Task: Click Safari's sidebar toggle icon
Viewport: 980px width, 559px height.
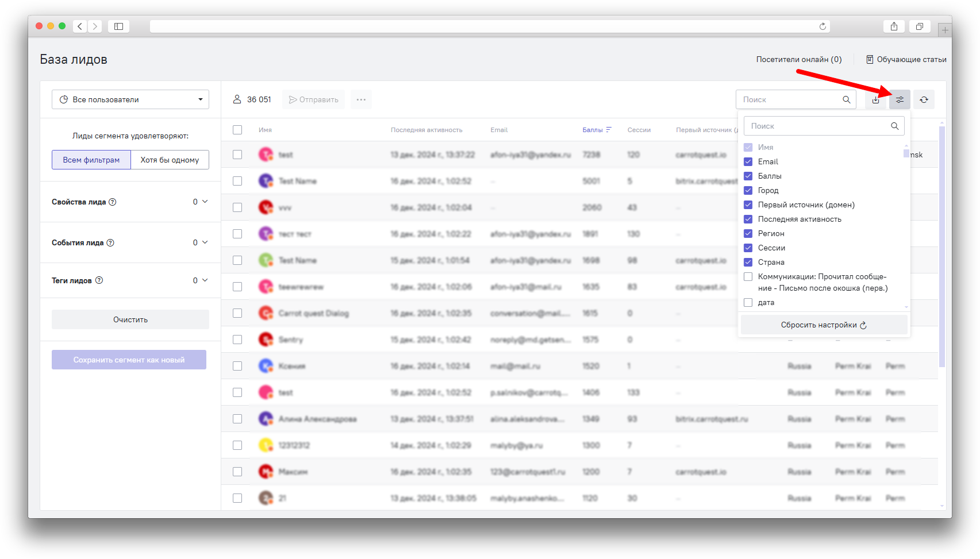Action: click(x=118, y=26)
